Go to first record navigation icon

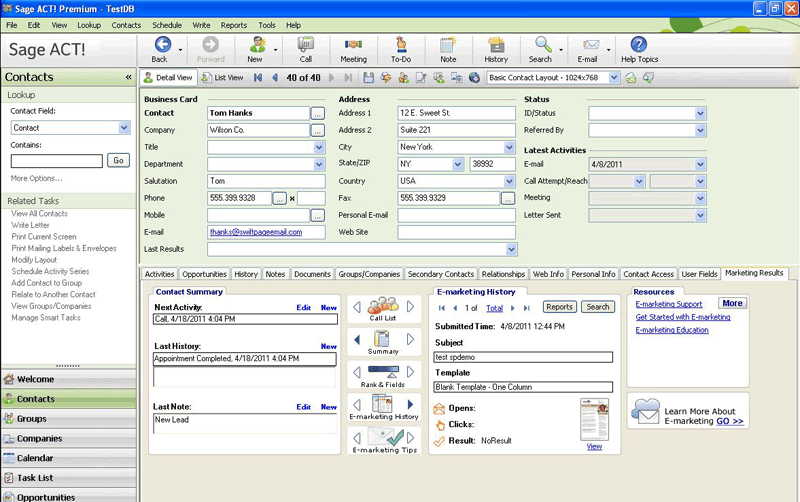point(258,78)
